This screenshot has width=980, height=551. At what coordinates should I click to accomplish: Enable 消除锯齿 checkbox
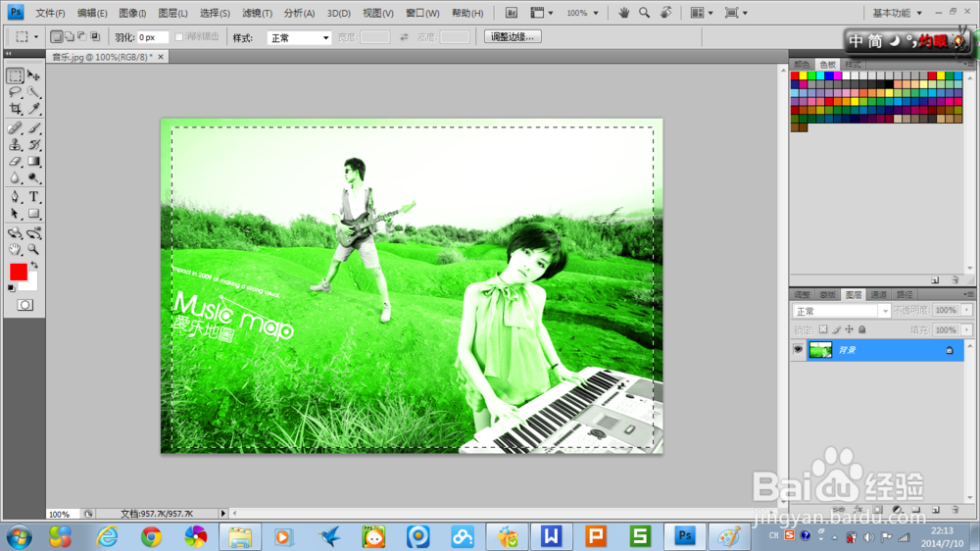178,37
